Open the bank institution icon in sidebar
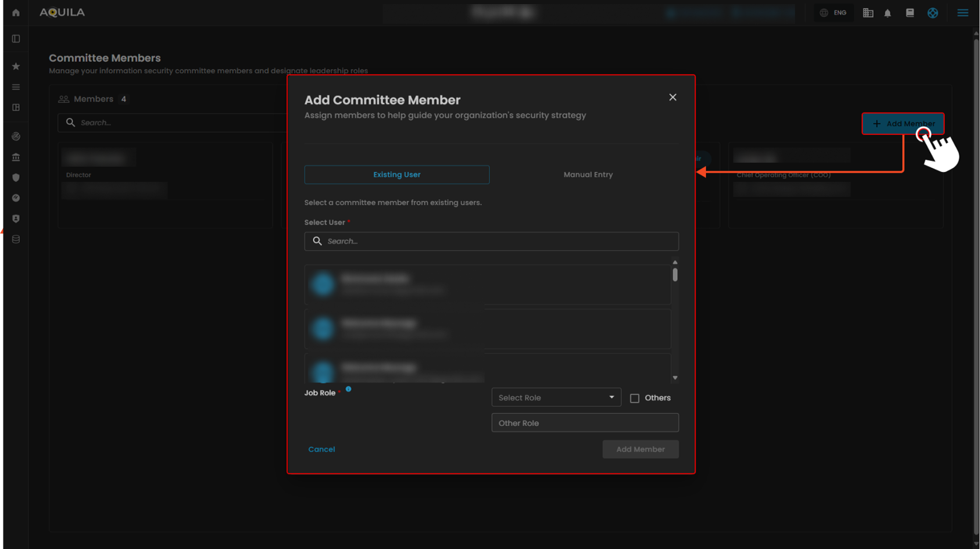 point(16,157)
